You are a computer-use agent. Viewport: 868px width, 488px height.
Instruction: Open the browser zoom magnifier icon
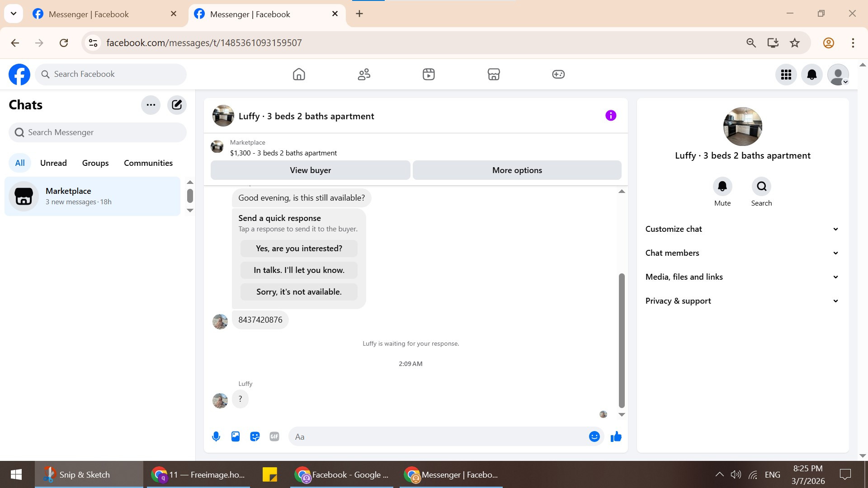pos(751,43)
